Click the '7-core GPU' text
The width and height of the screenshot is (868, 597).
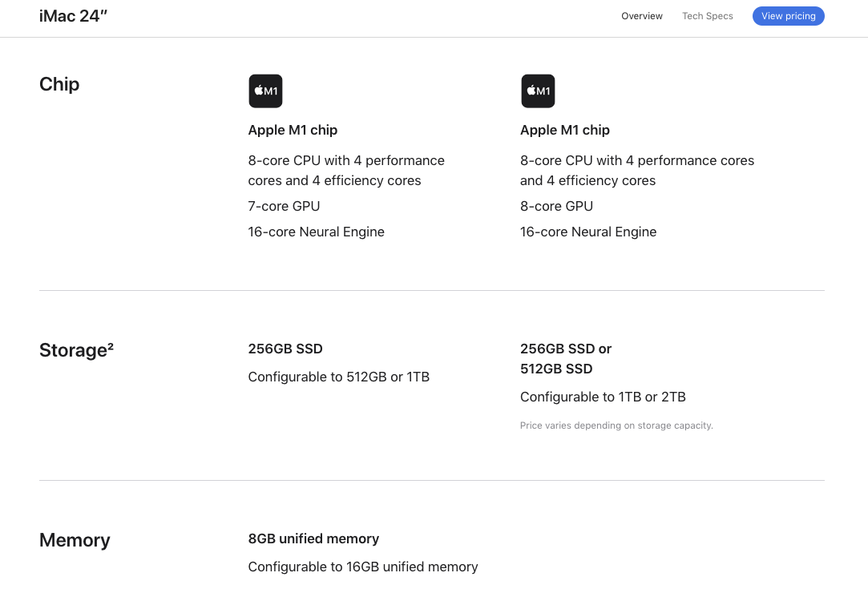pos(284,207)
